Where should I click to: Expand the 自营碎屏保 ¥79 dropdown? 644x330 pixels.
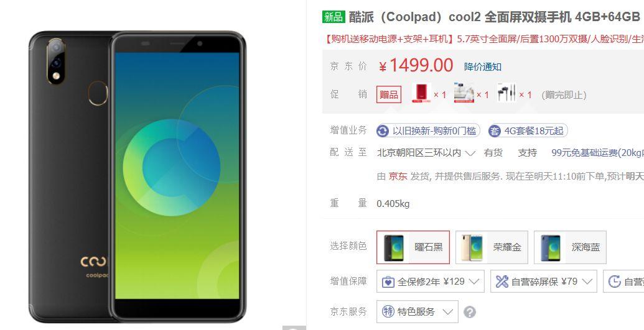(x=544, y=281)
